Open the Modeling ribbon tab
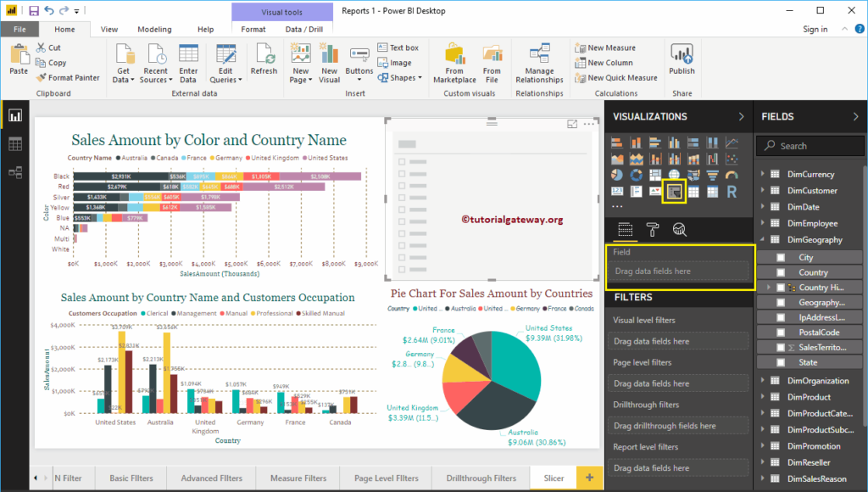The height and width of the screenshot is (492, 868). [154, 30]
